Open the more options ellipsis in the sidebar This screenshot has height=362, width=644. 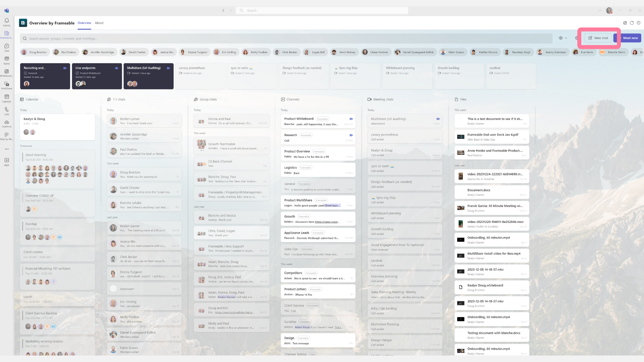[x=6, y=149]
